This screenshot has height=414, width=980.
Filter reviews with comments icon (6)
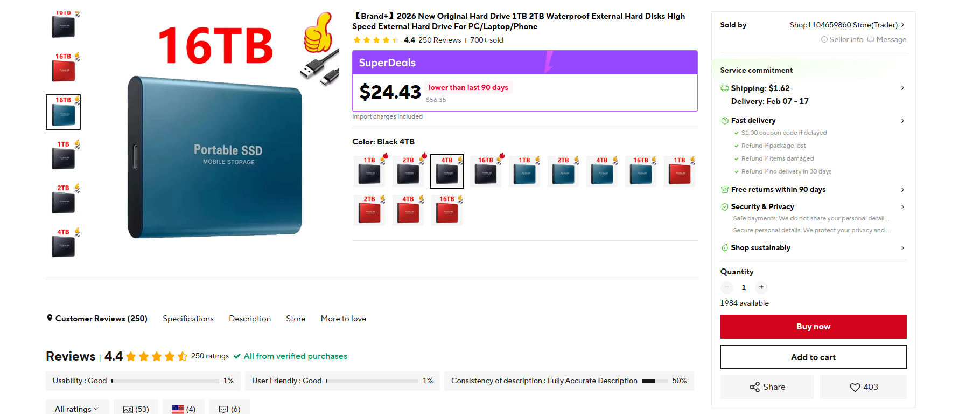(229, 409)
